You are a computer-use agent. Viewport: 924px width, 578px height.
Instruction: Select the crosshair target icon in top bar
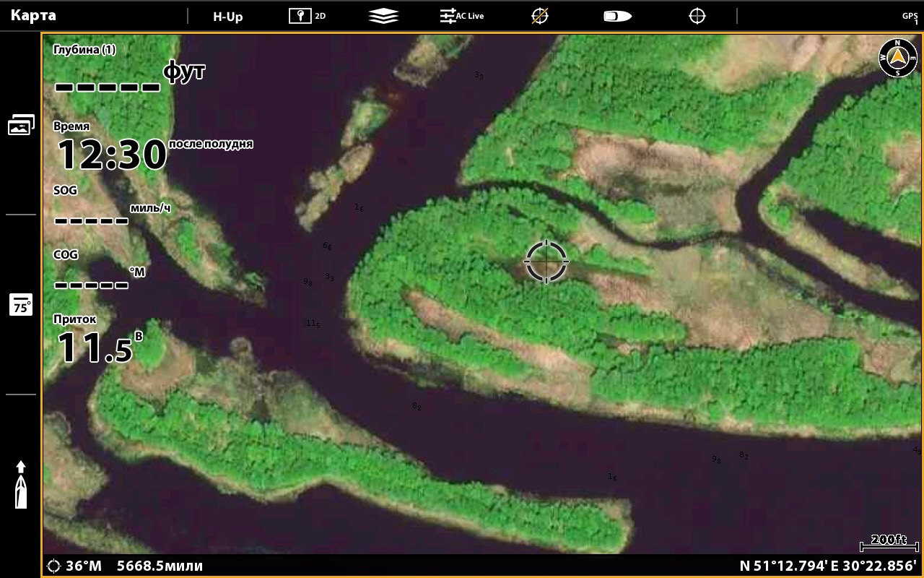point(697,16)
